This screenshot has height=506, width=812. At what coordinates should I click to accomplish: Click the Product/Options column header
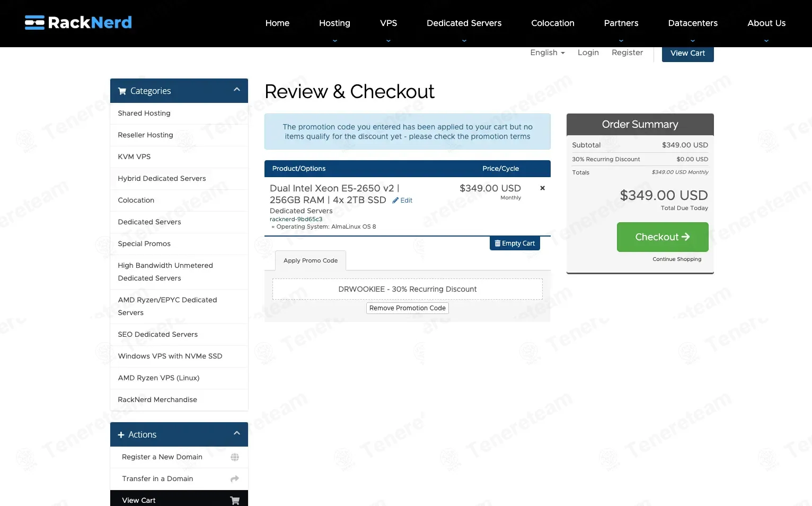point(299,169)
